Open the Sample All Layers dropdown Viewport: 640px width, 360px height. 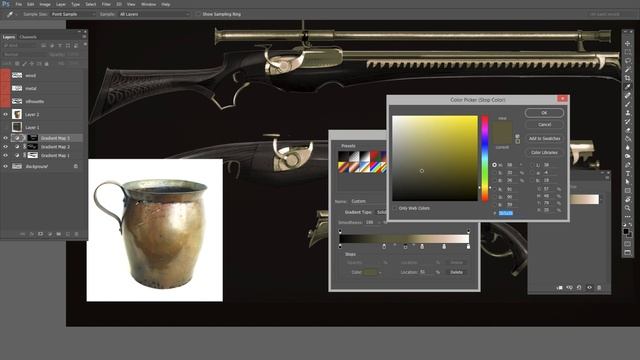point(154,14)
